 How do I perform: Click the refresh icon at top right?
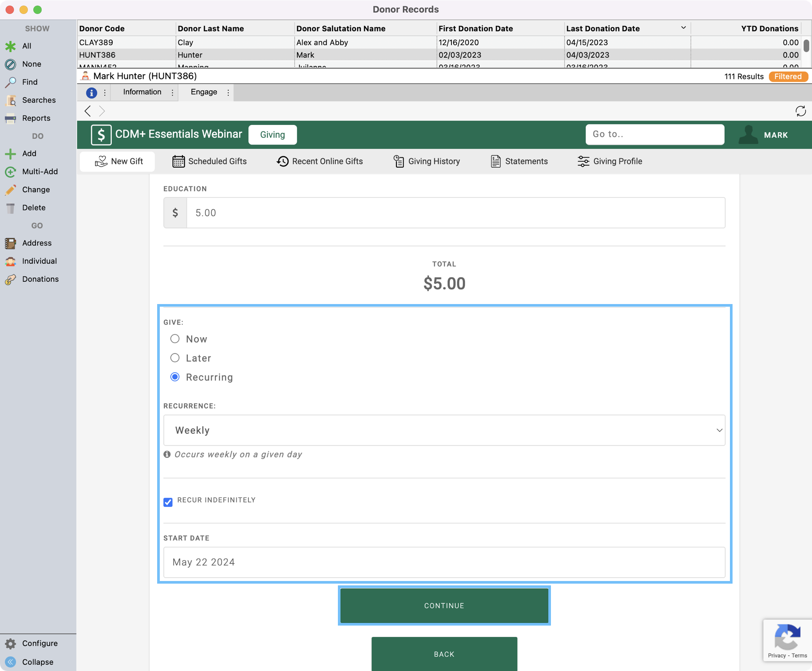(x=800, y=111)
